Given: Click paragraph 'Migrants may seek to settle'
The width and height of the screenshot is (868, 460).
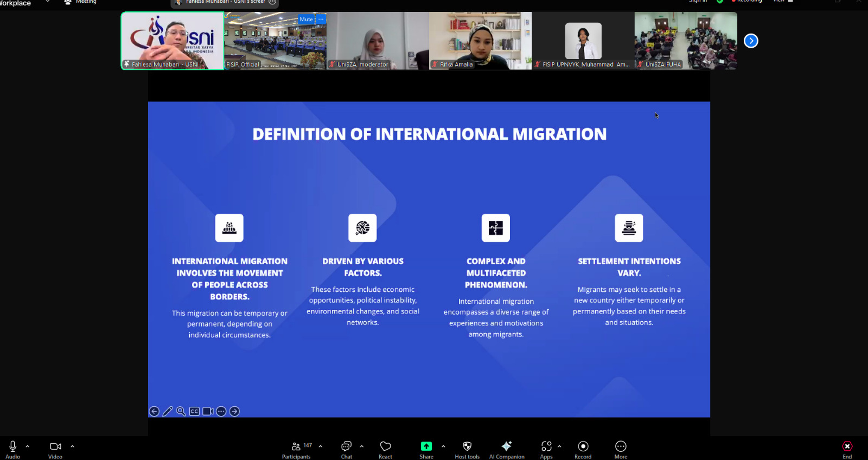Looking at the screenshot, I should click(x=629, y=306).
